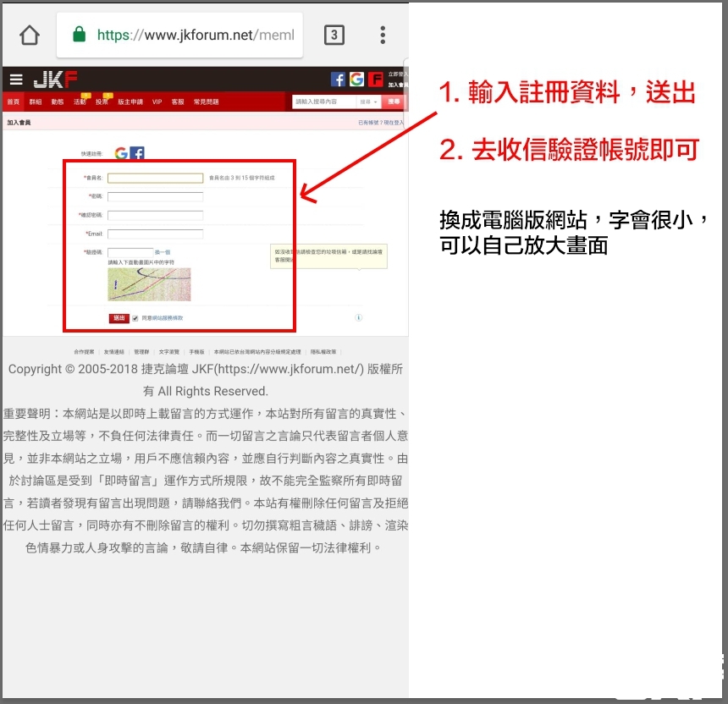Viewport: 728px width, 704px height.
Task: Focus the Email input field
Action: pyautogui.click(x=155, y=234)
